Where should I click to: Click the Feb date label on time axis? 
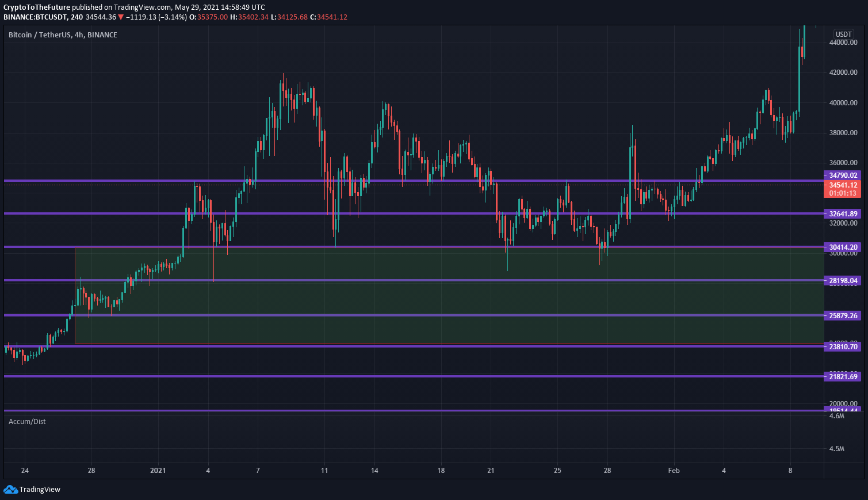coord(674,471)
